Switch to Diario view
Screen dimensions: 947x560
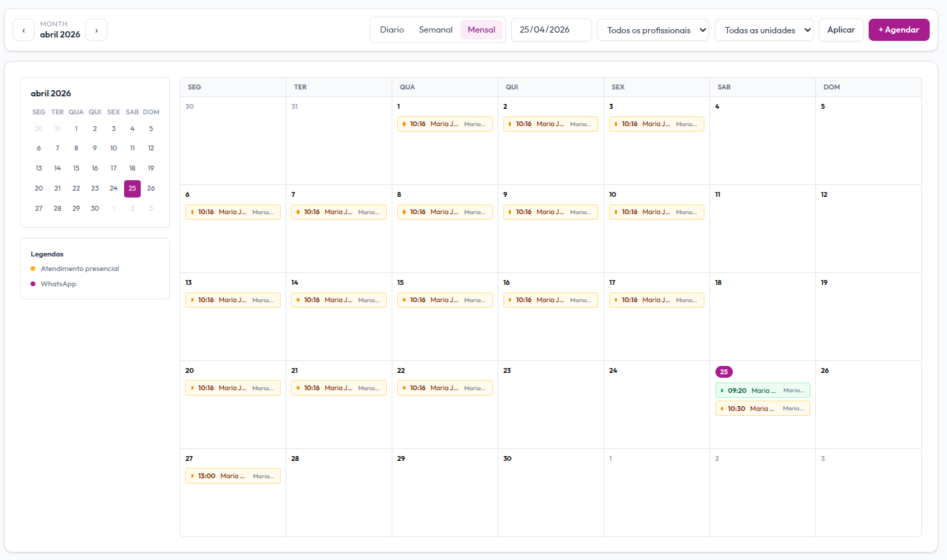[x=392, y=30]
